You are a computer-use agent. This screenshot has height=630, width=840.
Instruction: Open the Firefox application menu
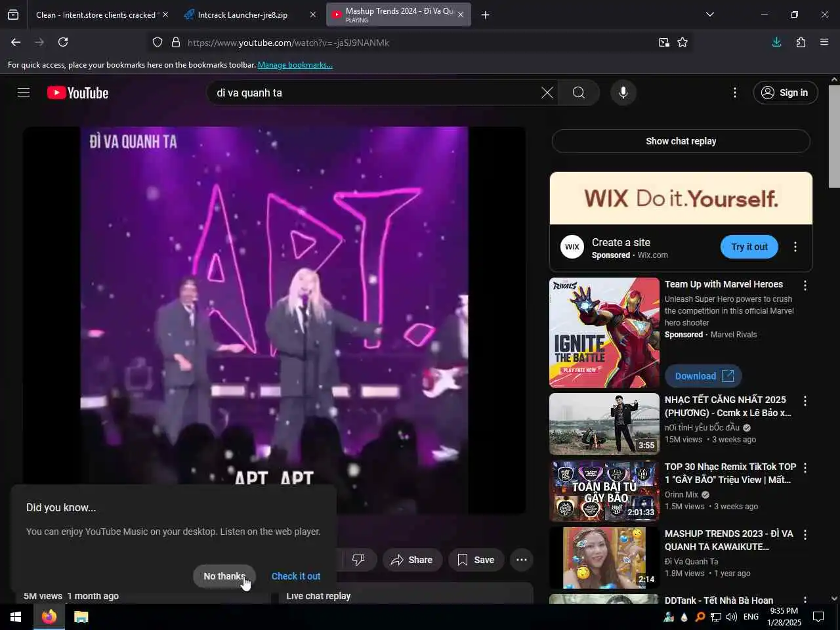tap(824, 42)
